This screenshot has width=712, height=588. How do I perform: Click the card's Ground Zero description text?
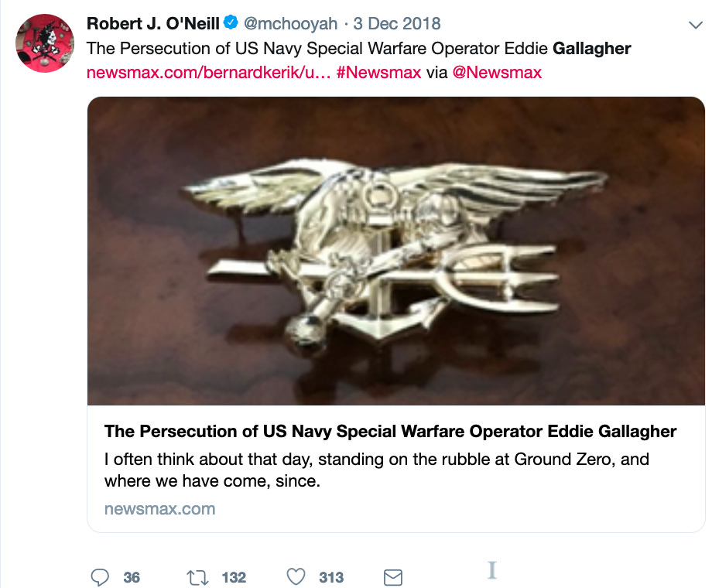tap(377, 470)
